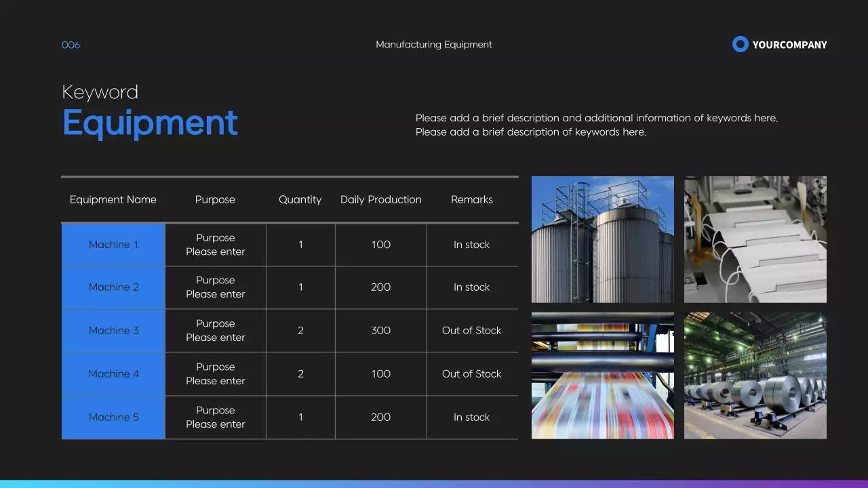Click the silver storage silos photo

[x=602, y=239]
